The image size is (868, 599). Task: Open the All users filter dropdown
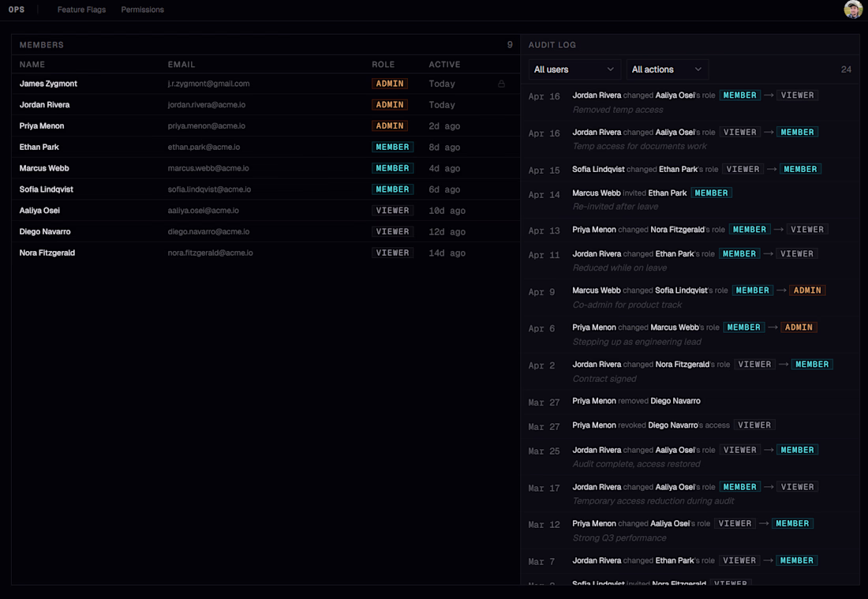point(574,69)
